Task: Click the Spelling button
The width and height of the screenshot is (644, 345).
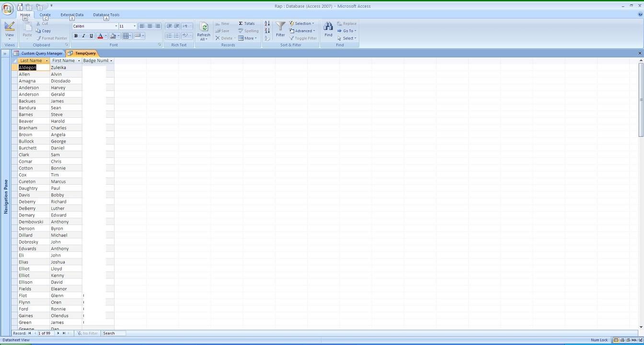Action: tap(248, 31)
